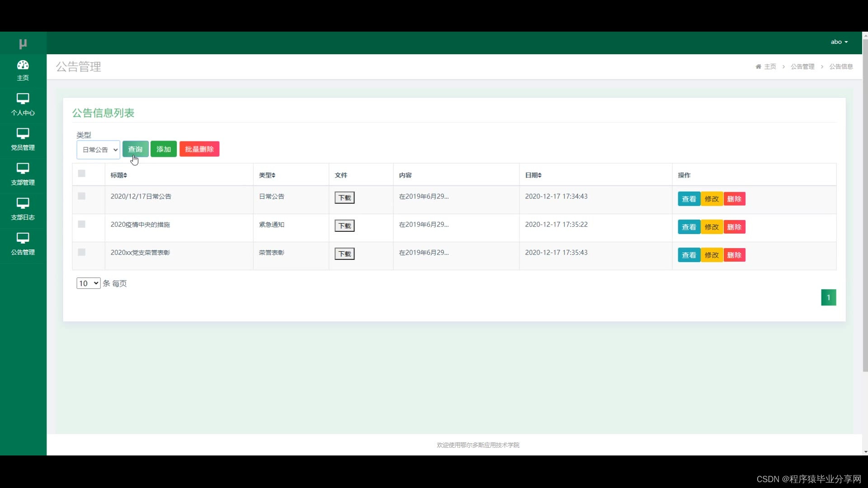This screenshot has width=868, height=488.
Task: Open 党员管理 sidebar icon
Action: tap(23, 133)
